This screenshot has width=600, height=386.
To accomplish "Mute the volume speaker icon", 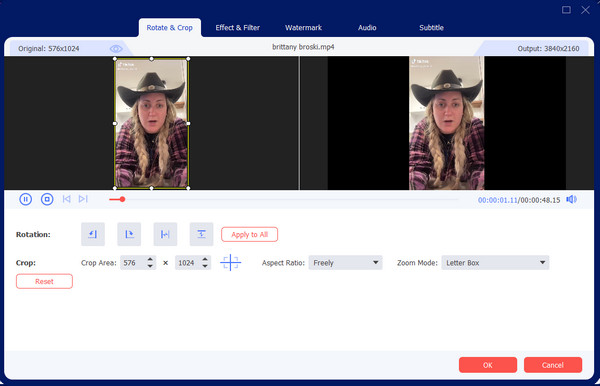I will pos(571,199).
